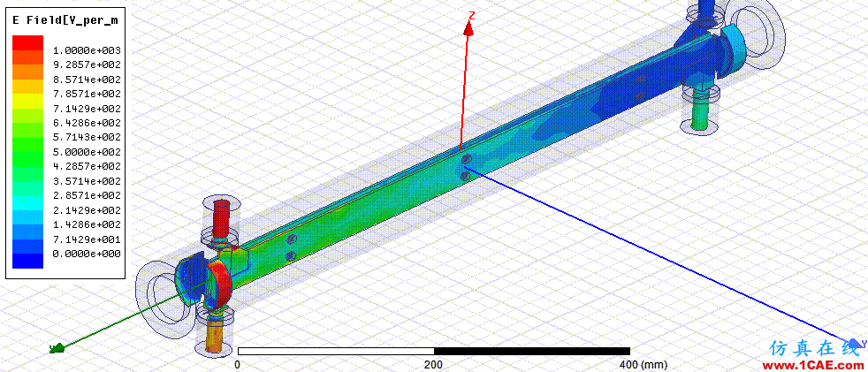Pick the bottom dark blue legend color band
Viewport: 868px width, 372px height.
(x=27, y=262)
